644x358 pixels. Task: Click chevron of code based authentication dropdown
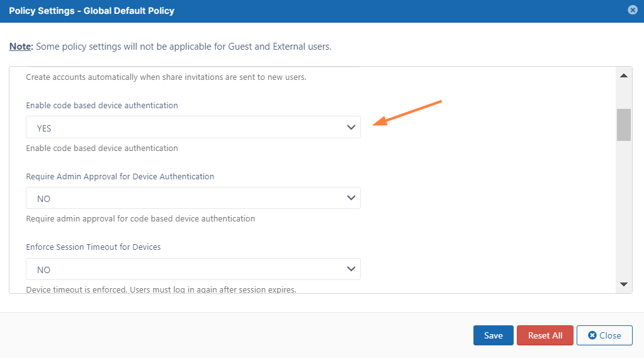pyautogui.click(x=351, y=127)
